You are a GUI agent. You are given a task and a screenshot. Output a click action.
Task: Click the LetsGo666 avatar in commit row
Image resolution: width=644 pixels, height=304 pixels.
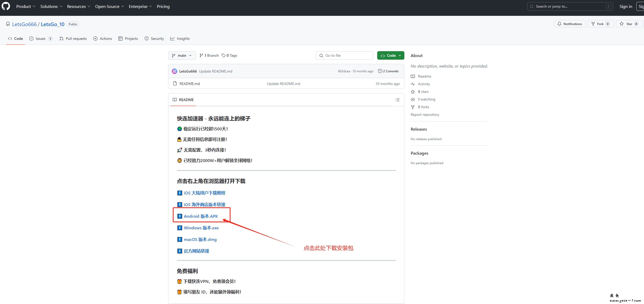pos(174,71)
